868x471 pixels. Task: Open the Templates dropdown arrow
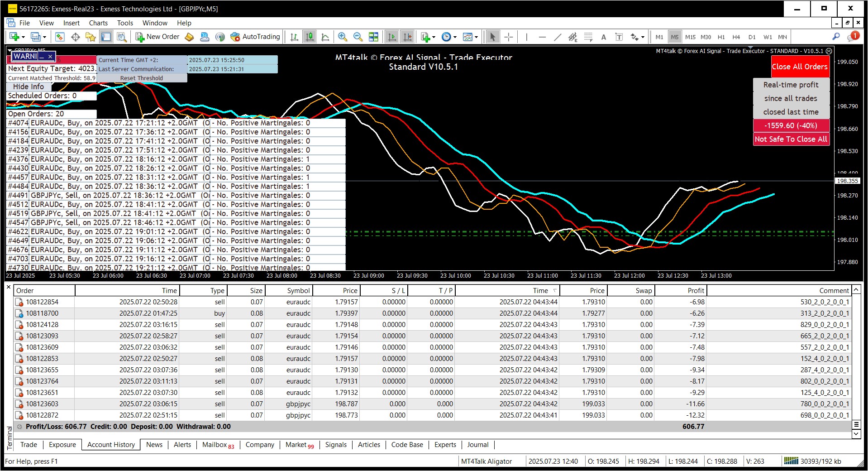(x=476, y=37)
